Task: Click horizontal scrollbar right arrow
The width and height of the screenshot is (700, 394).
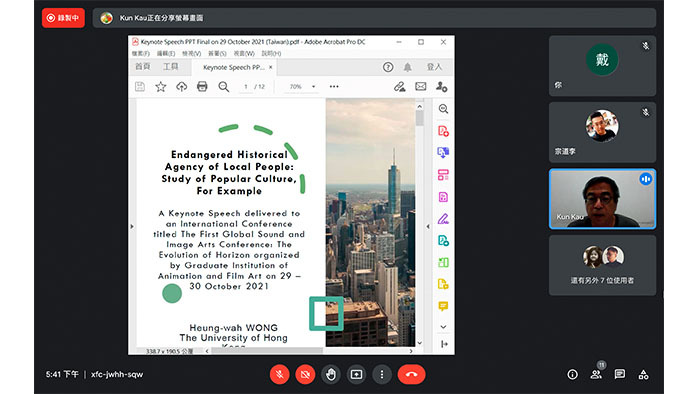Action: pyautogui.click(x=411, y=351)
